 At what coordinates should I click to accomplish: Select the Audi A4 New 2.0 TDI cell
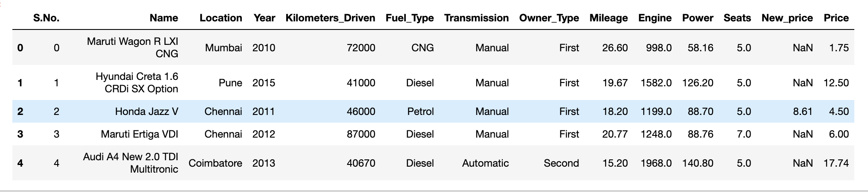tap(131, 163)
